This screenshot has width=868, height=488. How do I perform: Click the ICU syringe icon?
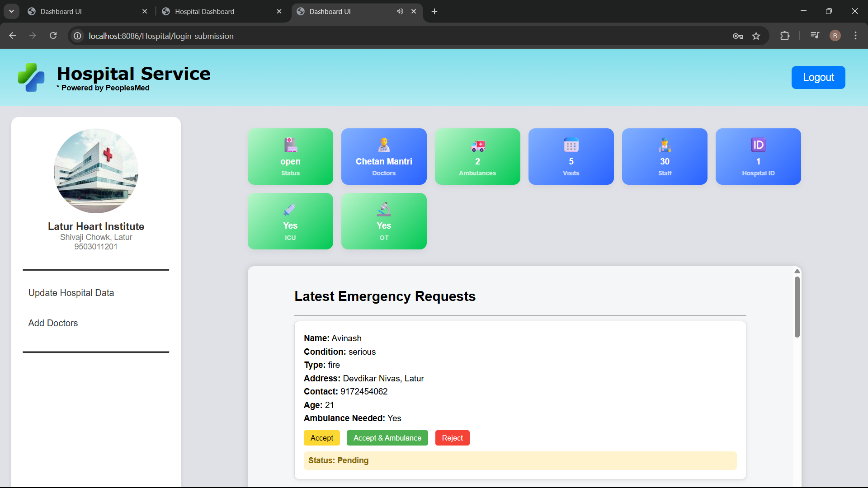point(290,210)
